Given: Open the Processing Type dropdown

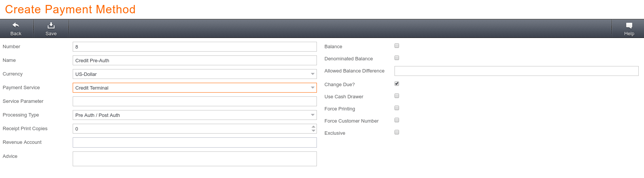Looking at the screenshot, I should [195, 115].
